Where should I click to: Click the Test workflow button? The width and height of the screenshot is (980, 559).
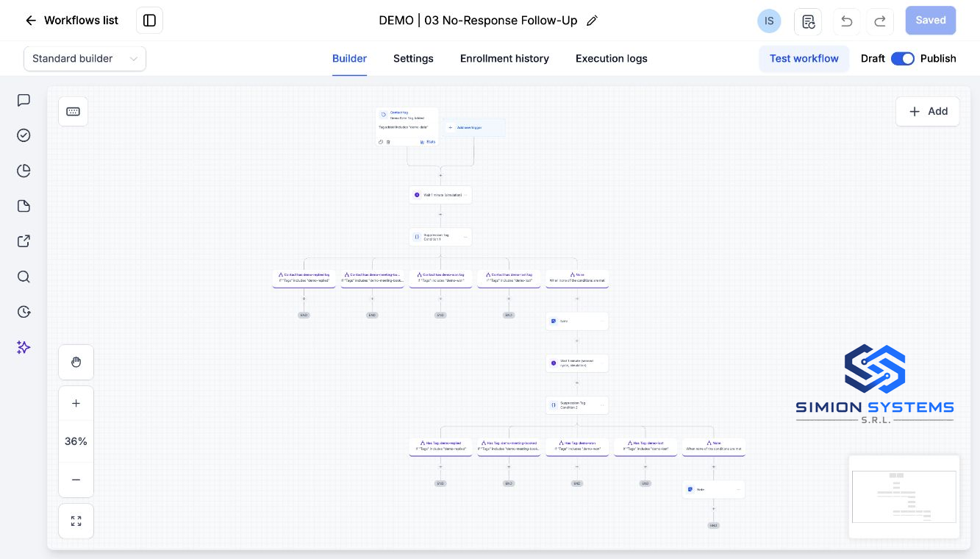[804, 59]
